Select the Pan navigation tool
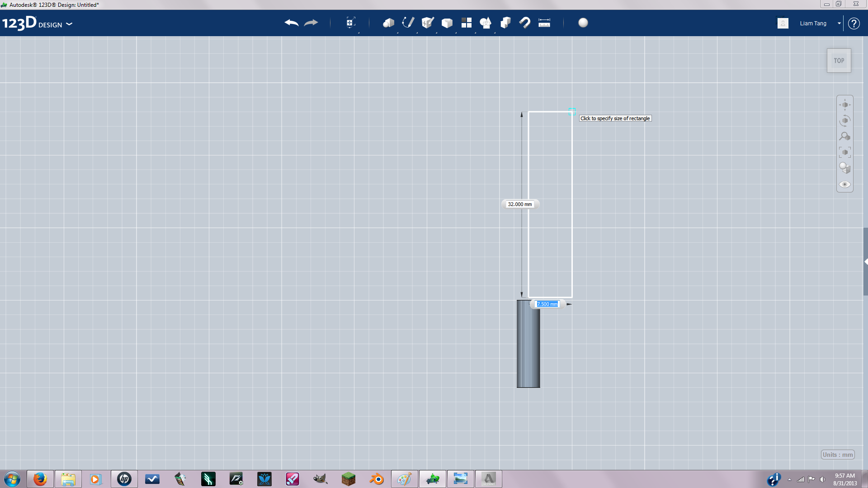 [x=845, y=105]
